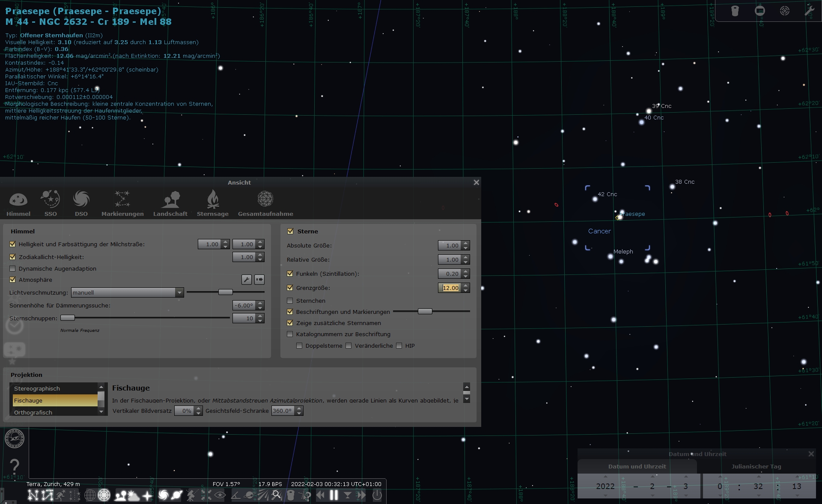Switch to the DSO tab
This screenshot has height=504, width=822.
click(81, 203)
